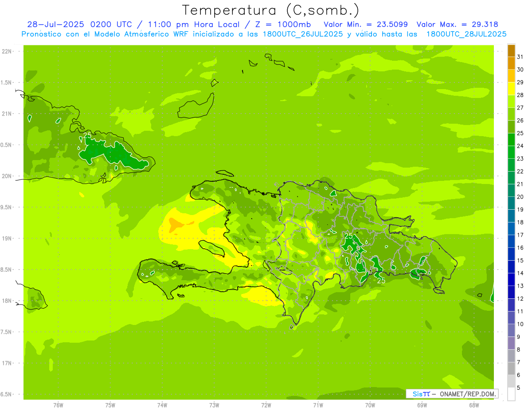Select the date text "28-Jul-2025 0200 UTC"
This screenshot has width=532, height=411.
click(x=79, y=24)
